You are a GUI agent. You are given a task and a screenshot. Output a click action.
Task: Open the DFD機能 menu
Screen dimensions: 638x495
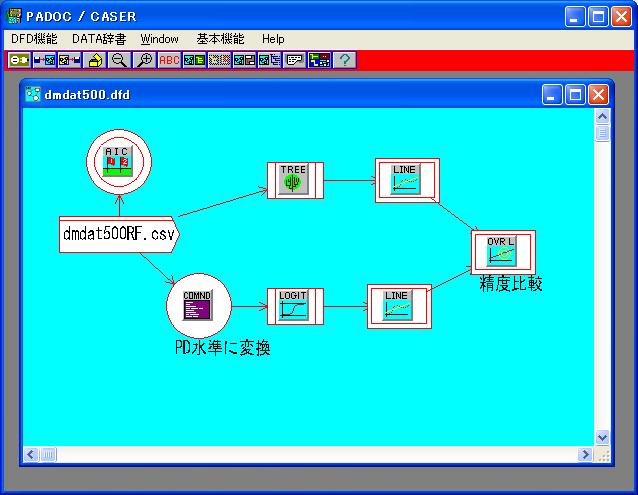pos(34,39)
